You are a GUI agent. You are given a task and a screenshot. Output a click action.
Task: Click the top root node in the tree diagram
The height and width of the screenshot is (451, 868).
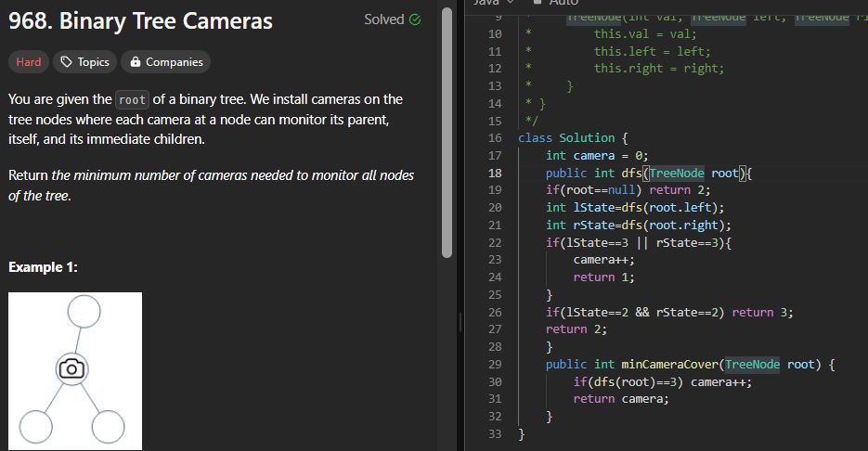click(84, 311)
